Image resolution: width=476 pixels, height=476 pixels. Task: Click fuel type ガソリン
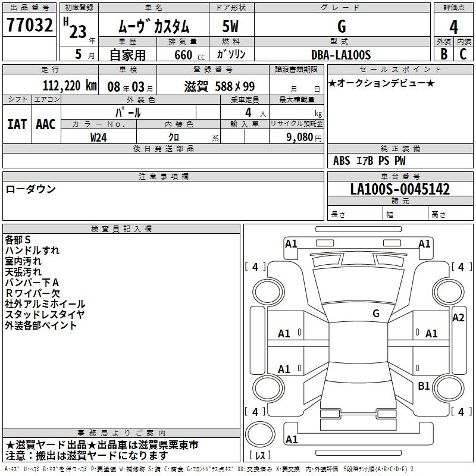pos(231,54)
